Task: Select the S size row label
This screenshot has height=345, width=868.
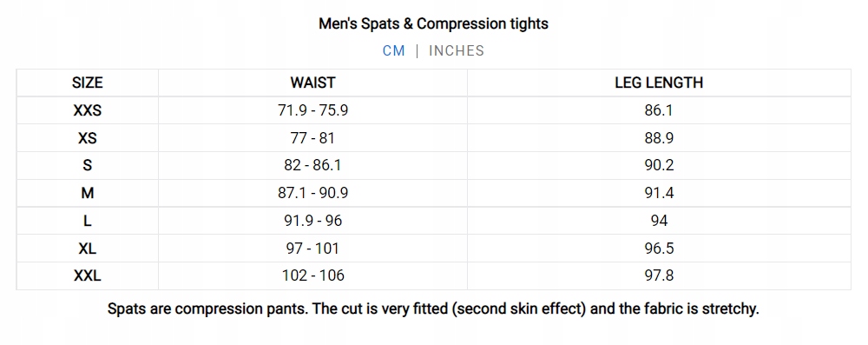Action: (88, 165)
